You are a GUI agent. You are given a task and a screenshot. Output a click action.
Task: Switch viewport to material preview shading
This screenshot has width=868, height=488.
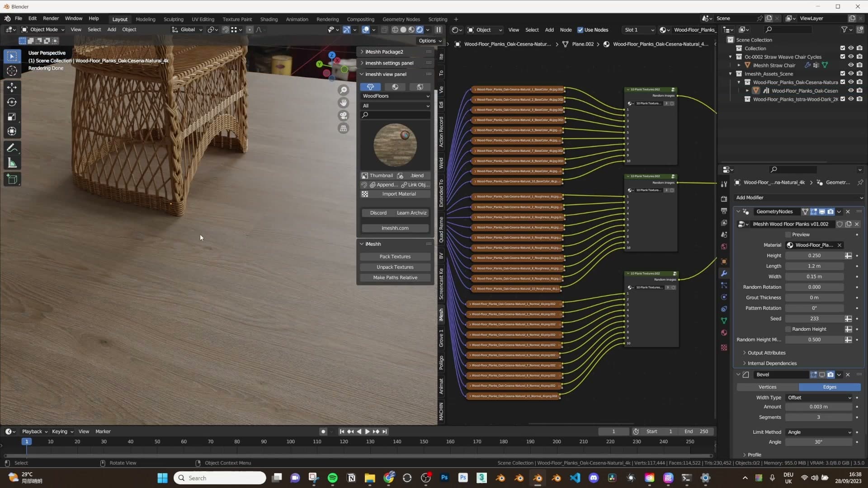click(411, 30)
